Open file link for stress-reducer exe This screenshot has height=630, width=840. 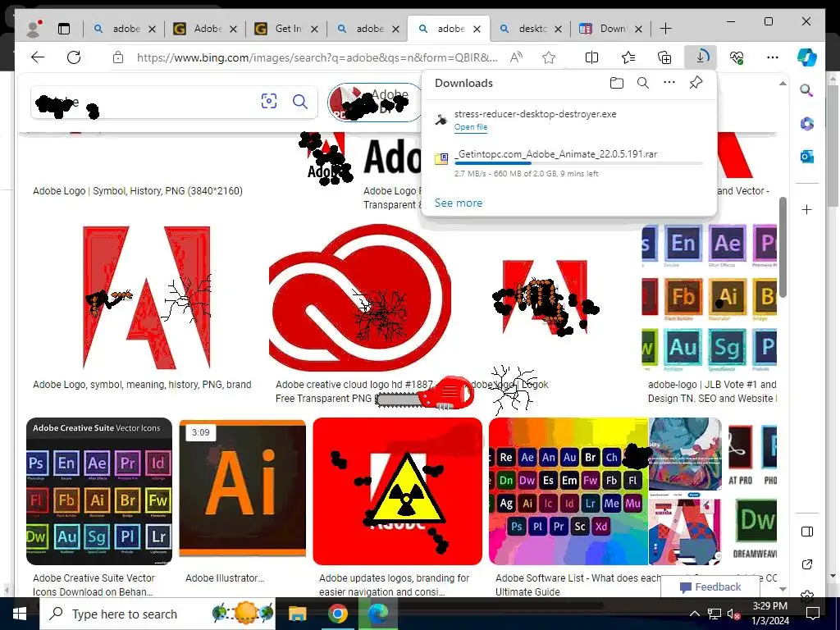(x=470, y=127)
